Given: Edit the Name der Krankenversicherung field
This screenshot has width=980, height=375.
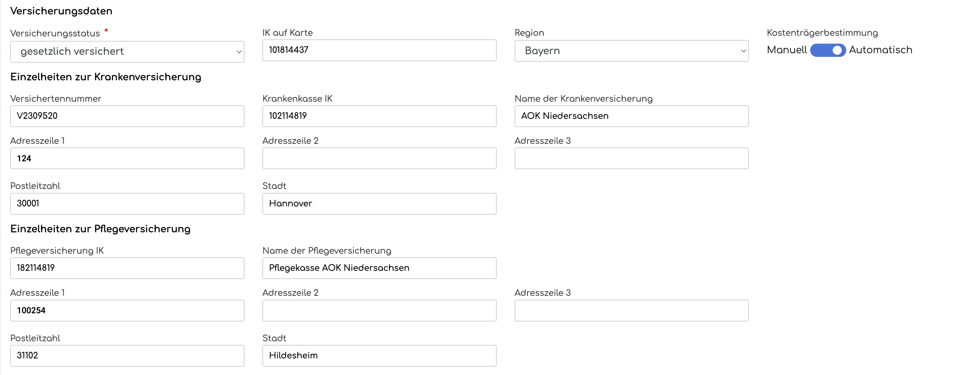Looking at the screenshot, I should 632,116.
